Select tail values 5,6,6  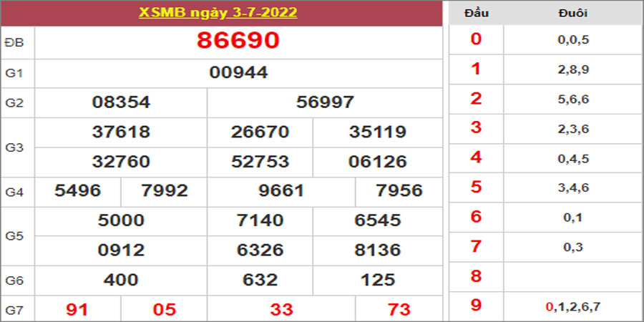(573, 99)
